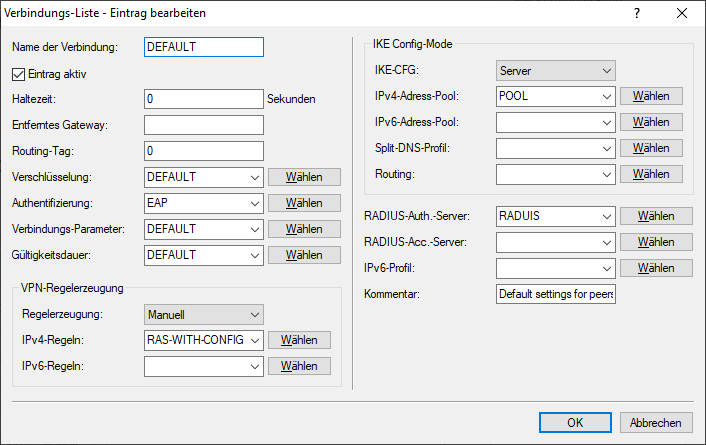The height and width of the screenshot is (445, 706).
Task: Click the 'Name der Verbindung' text field
Action: click(203, 47)
